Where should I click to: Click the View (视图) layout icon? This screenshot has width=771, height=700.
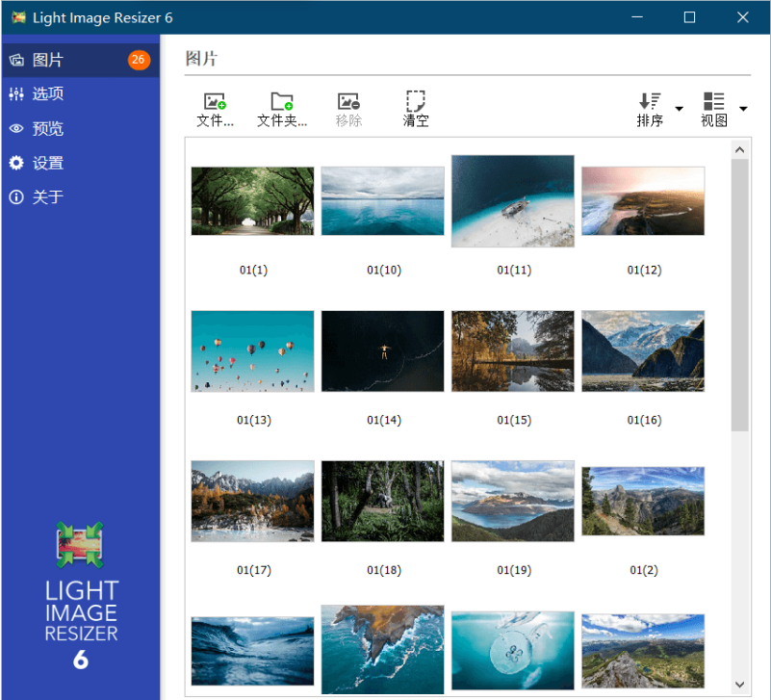pos(714,101)
